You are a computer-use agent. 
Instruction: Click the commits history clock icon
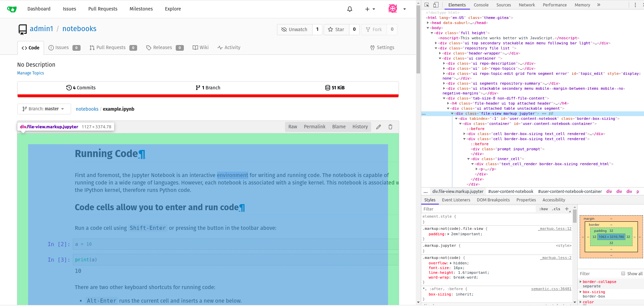click(69, 88)
